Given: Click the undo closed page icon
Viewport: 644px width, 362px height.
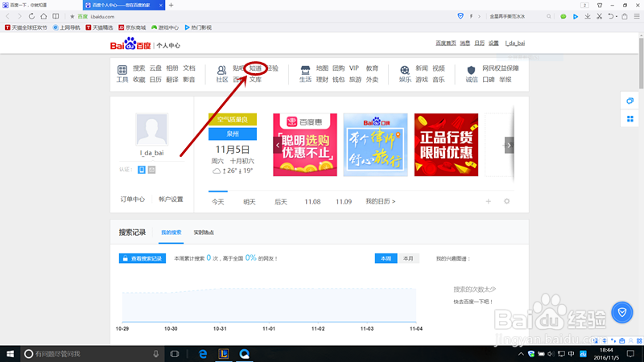Looking at the screenshot, I should [611, 16].
